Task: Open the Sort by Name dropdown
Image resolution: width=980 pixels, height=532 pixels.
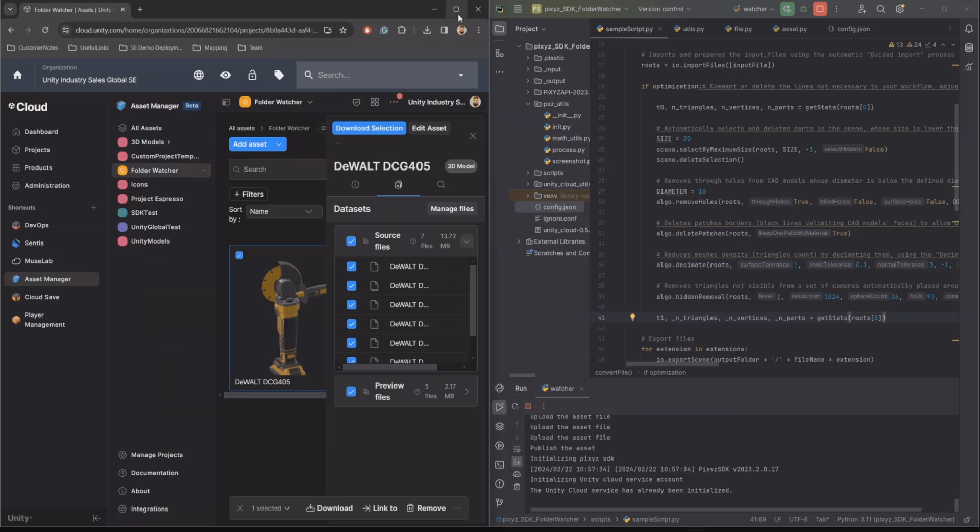Action: [x=284, y=211]
